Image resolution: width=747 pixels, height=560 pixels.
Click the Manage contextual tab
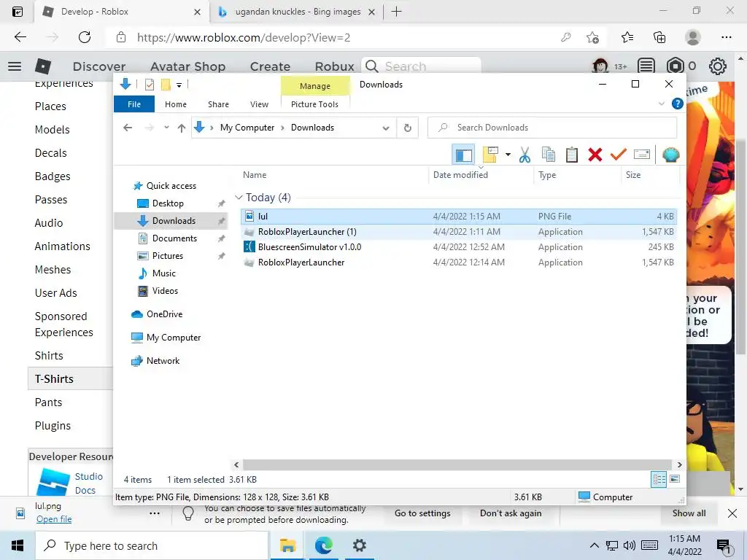coord(315,86)
